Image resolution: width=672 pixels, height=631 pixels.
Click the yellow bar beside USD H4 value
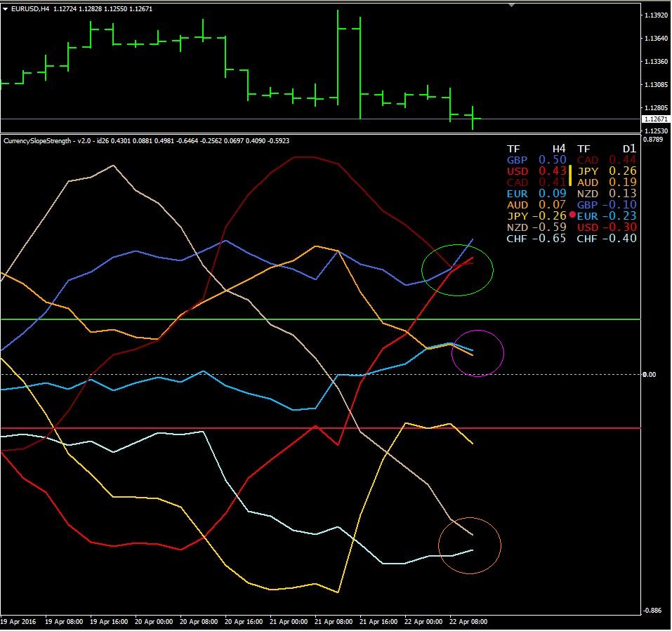570,175
